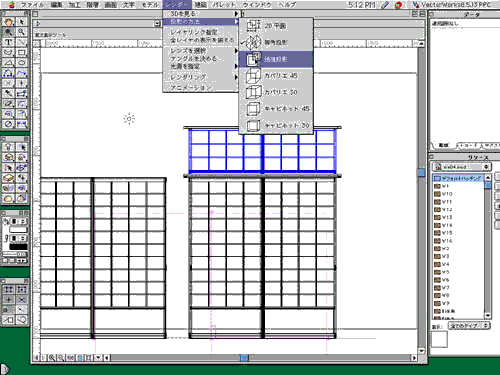Open the 全てのタイプ display type dropdown
This screenshot has height=375, width=500.
tap(469, 326)
